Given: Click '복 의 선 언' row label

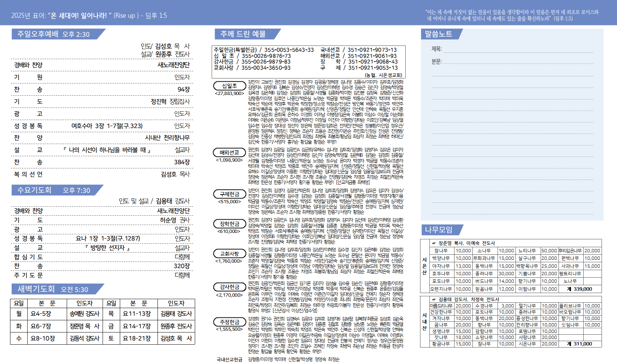Looking at the screenshot, I should [x=28, y=174].
